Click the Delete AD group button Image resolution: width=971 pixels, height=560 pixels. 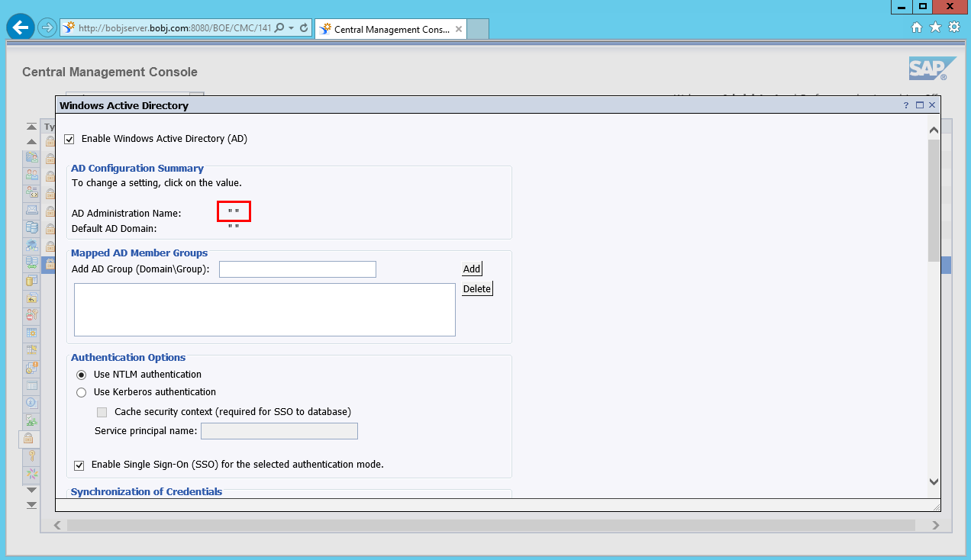477,288
